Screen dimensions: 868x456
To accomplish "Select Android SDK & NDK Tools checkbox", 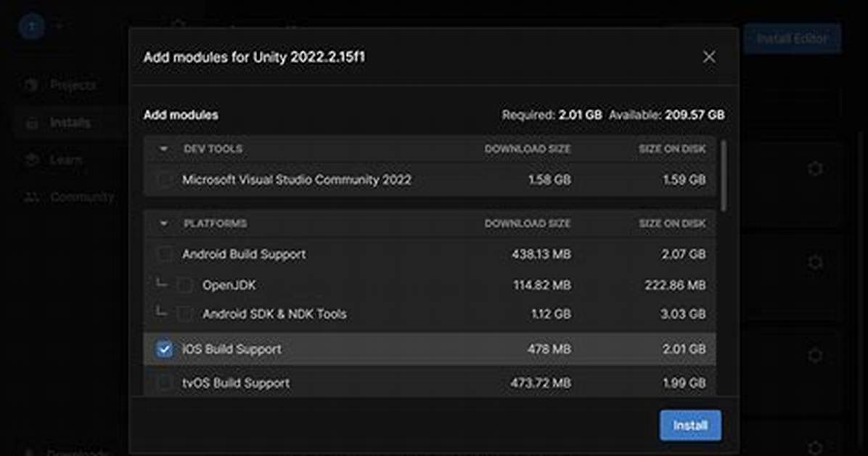I will [184, 314].
